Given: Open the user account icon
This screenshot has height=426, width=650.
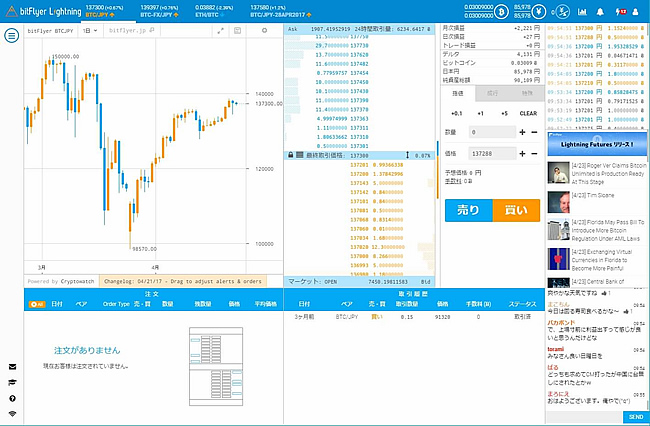Looking at the screenshot, I should (x=635, y=12).
